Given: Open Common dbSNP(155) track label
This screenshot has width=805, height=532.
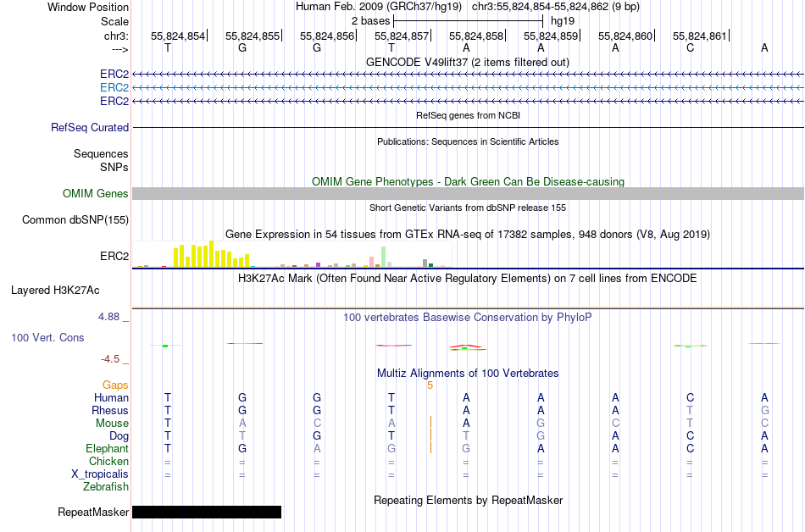Looking at the screenshot, I should point(75,219).
